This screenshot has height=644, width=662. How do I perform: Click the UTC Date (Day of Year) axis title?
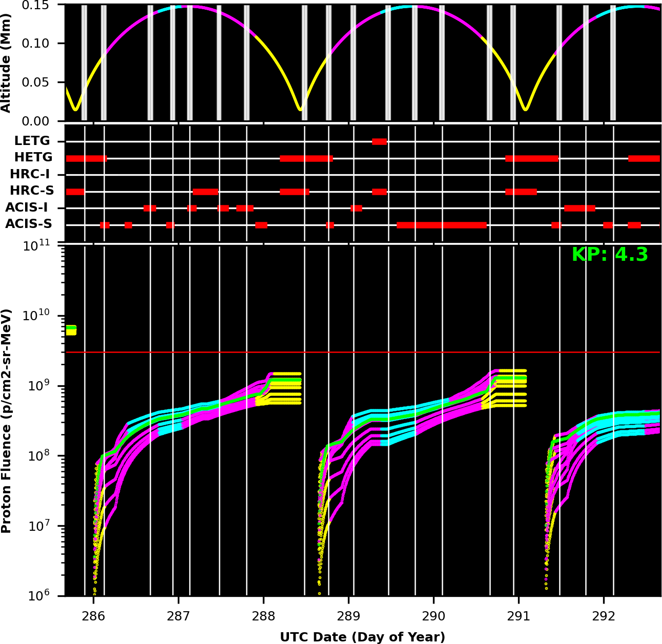point(362,637)
